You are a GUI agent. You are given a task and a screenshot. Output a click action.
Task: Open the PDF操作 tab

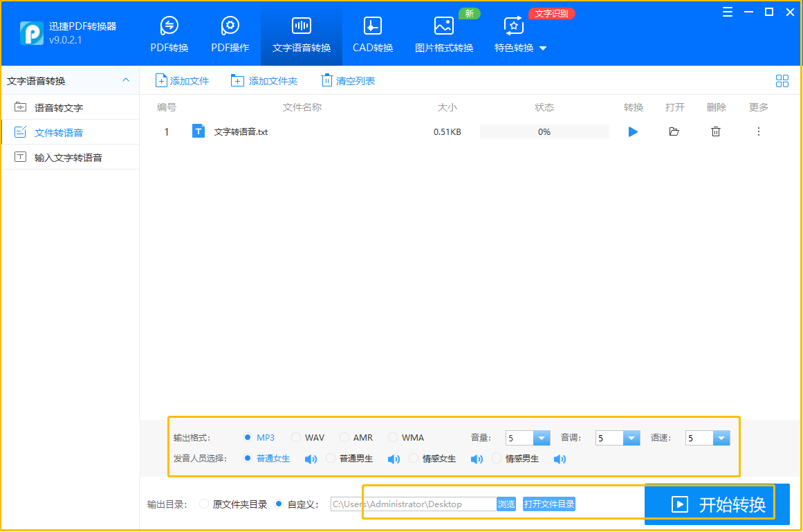pyautogui.click(x=230, y=35)
